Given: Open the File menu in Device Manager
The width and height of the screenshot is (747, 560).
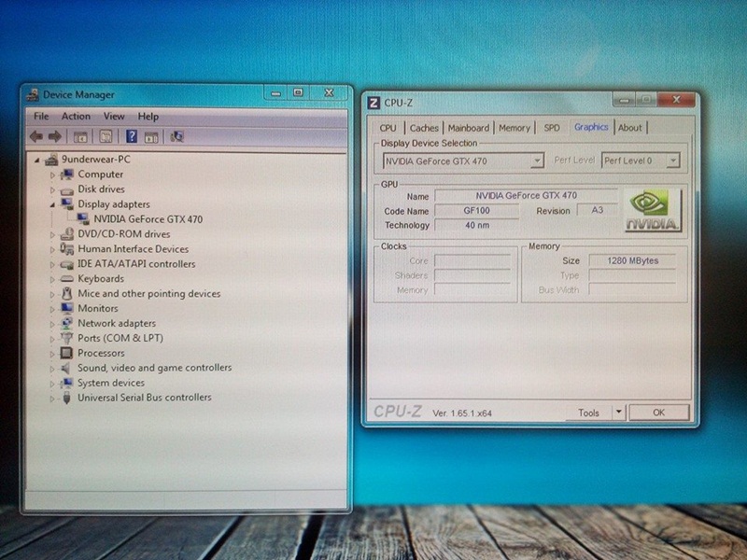Looking at the screenshot, I should [41, 116].
